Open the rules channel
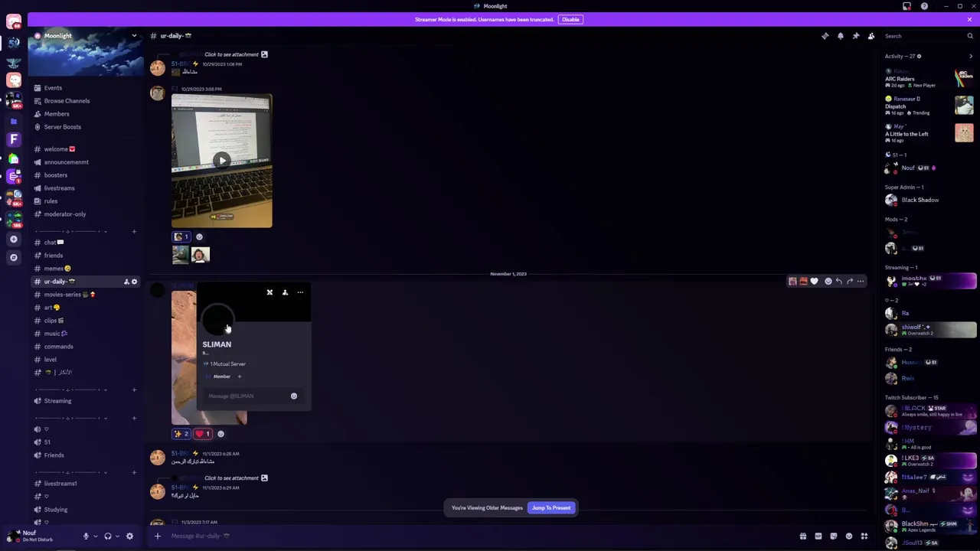Image resolution: width=980 pixels, height=551 pixels. (x=51, y=201)
